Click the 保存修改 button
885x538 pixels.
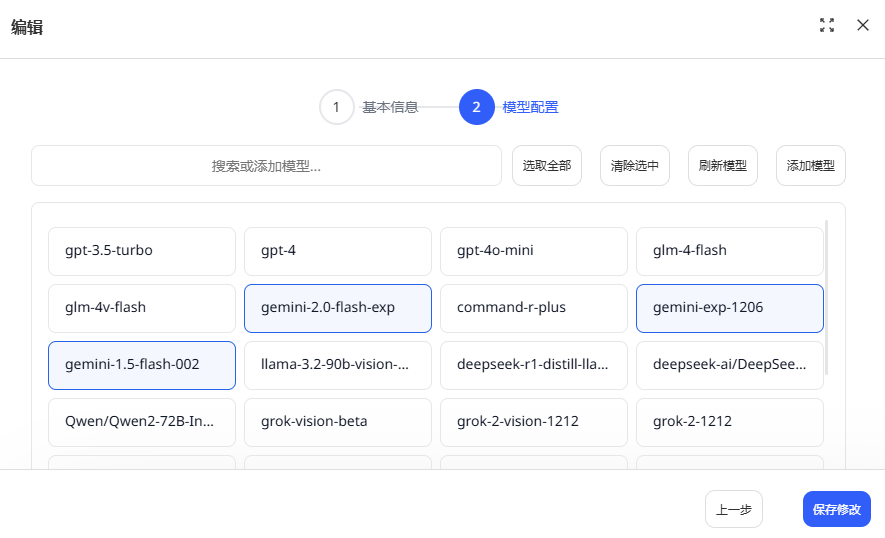[836, 509]
